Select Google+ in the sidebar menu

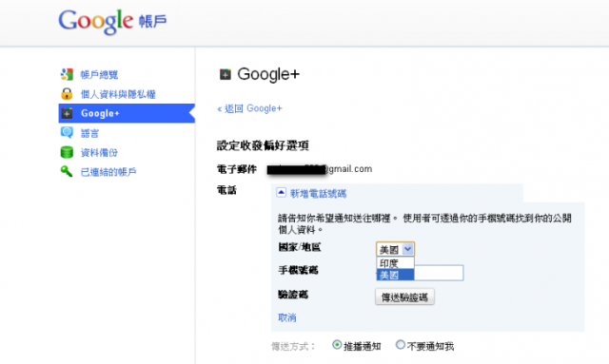click(x=127, y=113)
